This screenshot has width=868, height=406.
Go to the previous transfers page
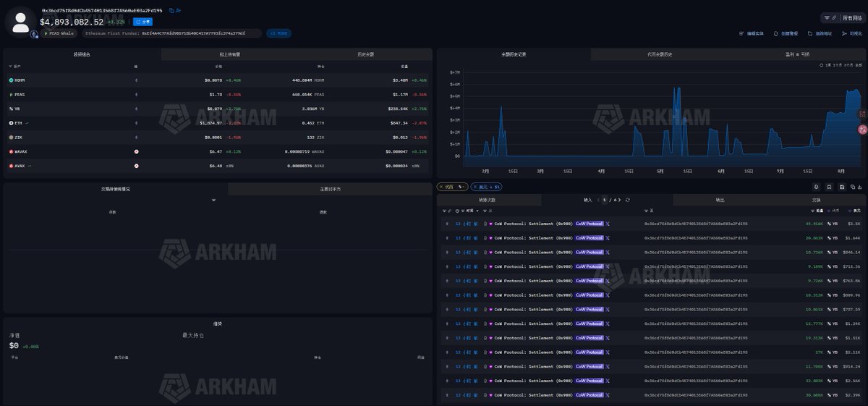598,200
